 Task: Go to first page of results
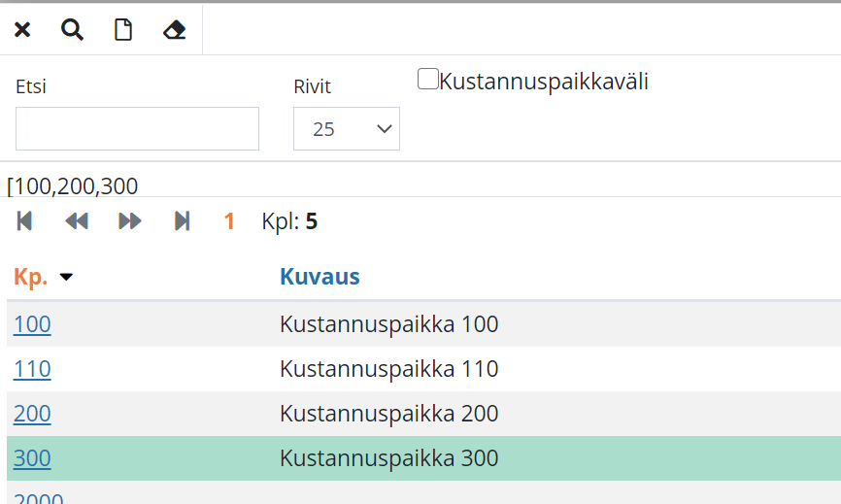(x=25, y=221)
